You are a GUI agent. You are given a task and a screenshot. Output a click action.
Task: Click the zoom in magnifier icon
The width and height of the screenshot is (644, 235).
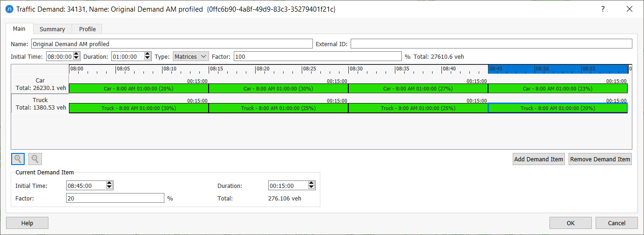[18, 159]
